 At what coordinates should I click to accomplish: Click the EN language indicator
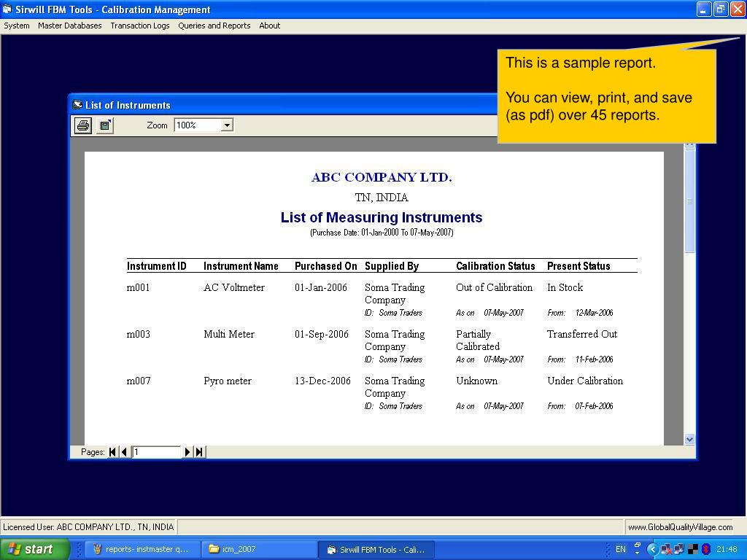621,549
